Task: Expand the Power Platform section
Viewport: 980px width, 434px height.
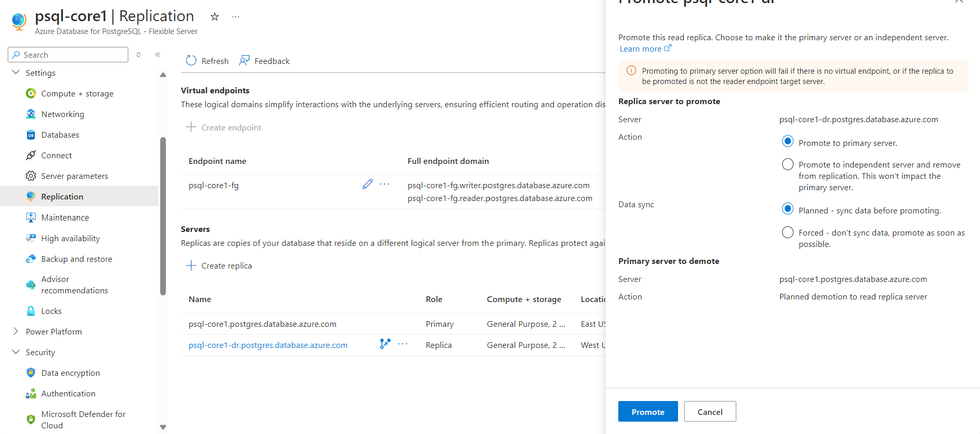Action: click(x=15, y=331)
